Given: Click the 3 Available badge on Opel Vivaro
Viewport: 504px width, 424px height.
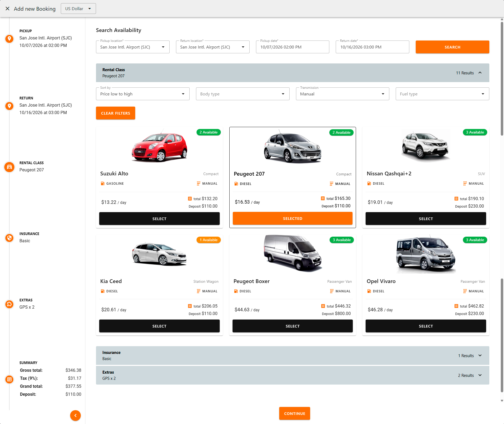Looking at the screenshot, I should tap(475, 240).
